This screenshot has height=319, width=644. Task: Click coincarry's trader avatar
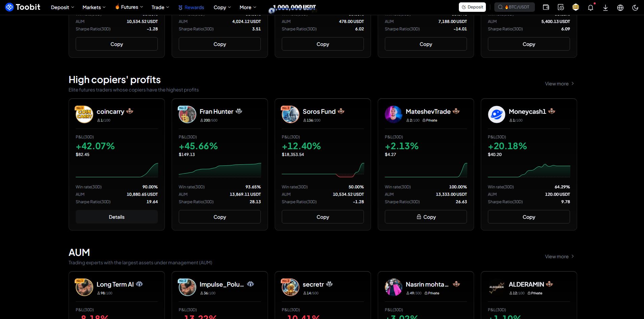[x=84, y=114]
